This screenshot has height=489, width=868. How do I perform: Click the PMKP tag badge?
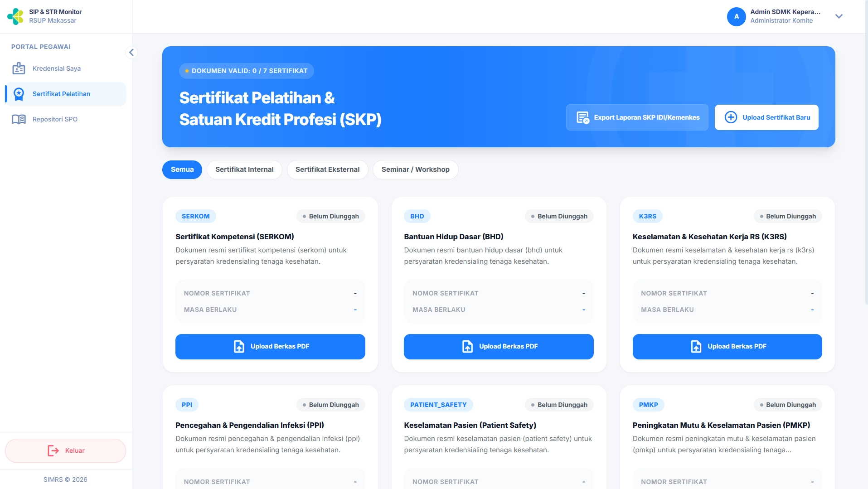648,405
